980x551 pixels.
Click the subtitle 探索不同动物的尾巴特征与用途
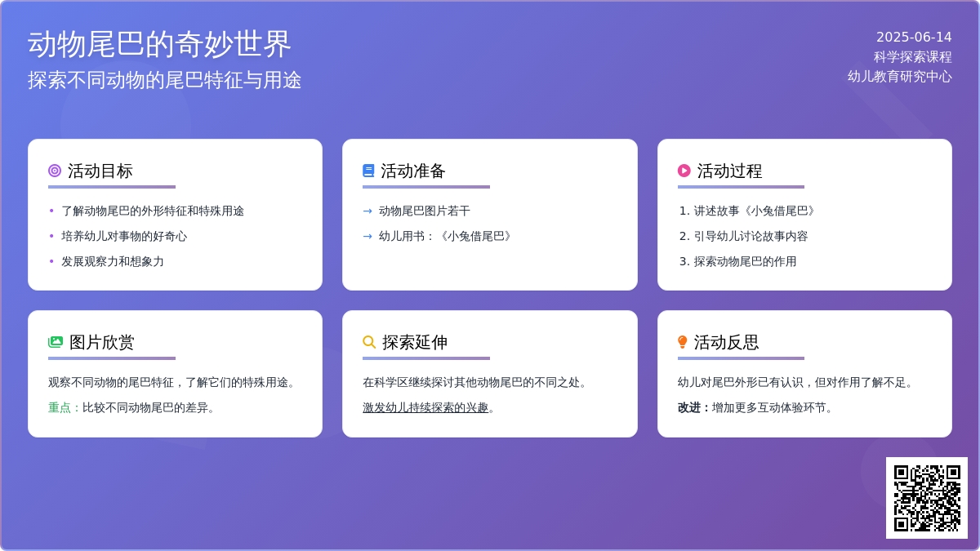(165, 80)
